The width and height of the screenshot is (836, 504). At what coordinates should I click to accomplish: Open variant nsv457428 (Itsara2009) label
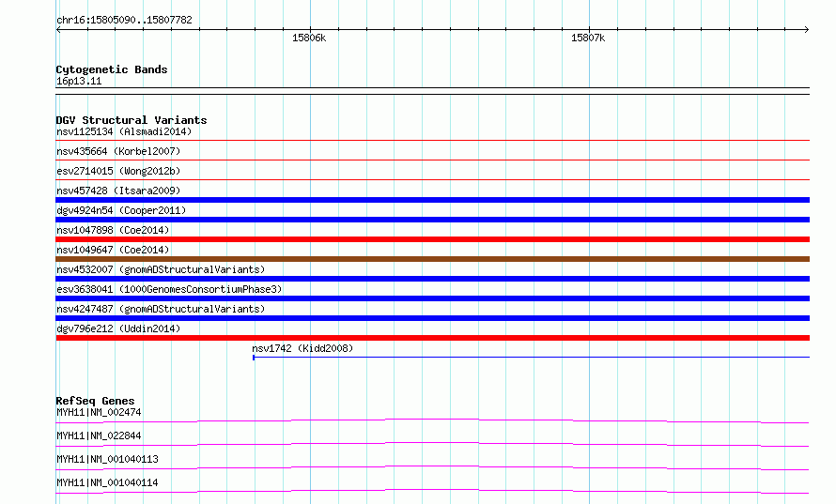coord(118,191)
